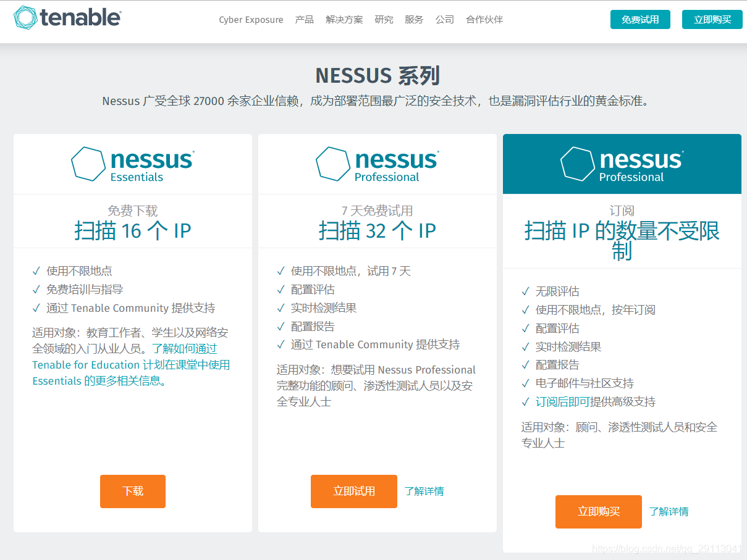Click the 立即购买 button in header
The image size is (747, 560).
[712, 19]
